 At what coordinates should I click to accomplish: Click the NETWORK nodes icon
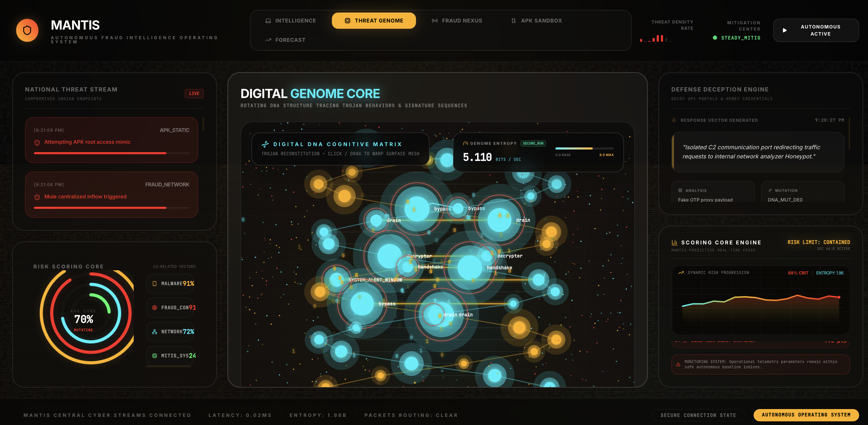pos(155,332)
